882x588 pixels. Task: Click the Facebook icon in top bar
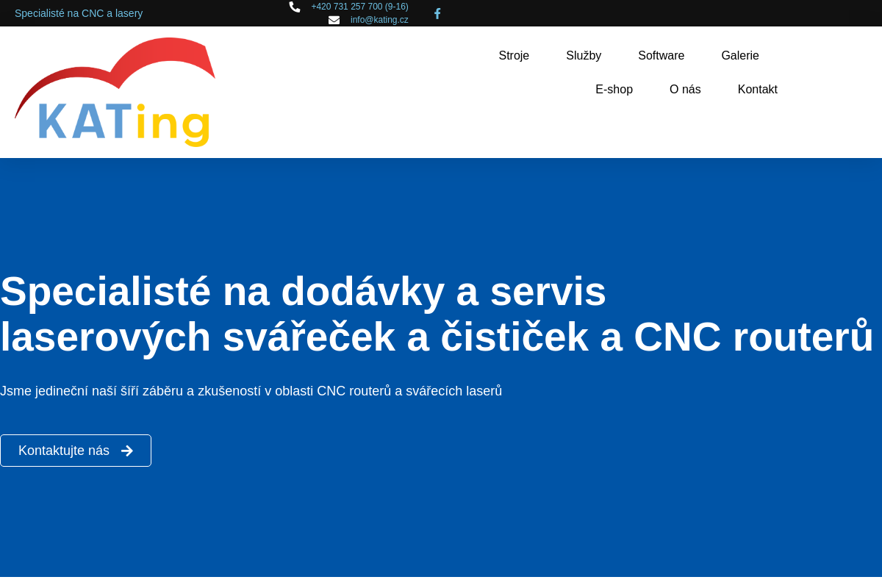(437, 13)
